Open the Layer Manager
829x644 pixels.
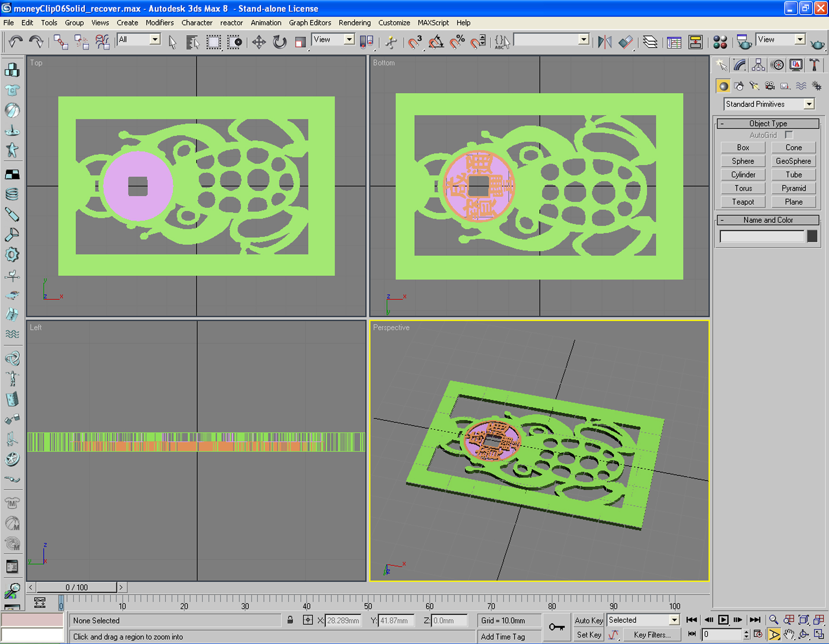point(650,42)
